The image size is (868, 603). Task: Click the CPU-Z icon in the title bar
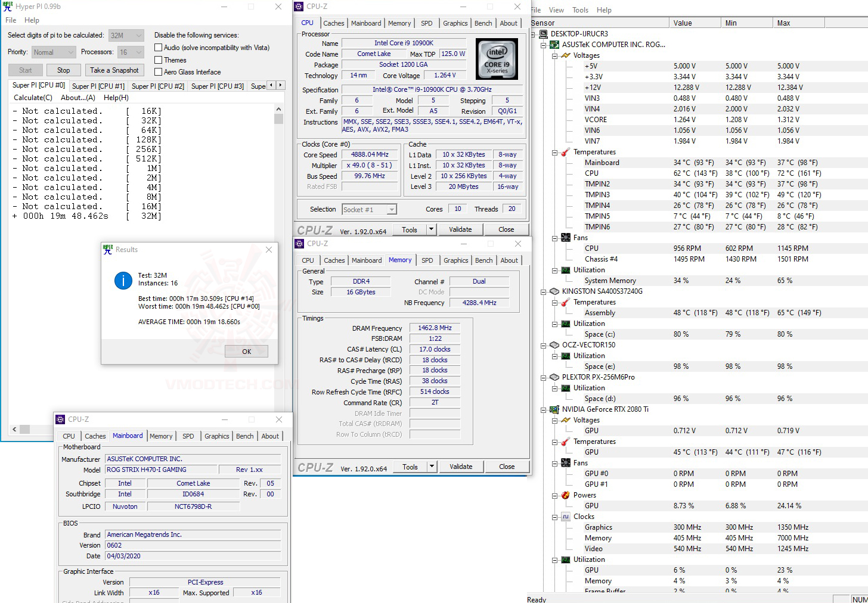click(298, 6)
